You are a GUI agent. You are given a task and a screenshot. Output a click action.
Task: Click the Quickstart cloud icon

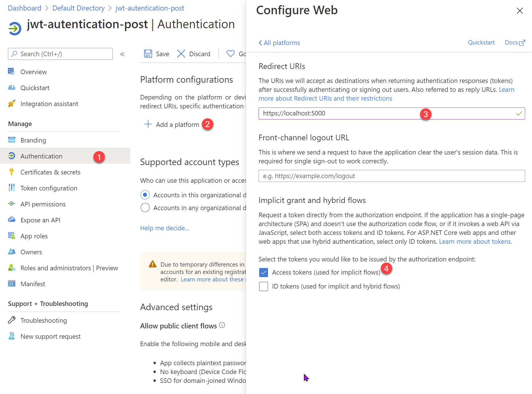pyautogui.click(x=11, y=88)
